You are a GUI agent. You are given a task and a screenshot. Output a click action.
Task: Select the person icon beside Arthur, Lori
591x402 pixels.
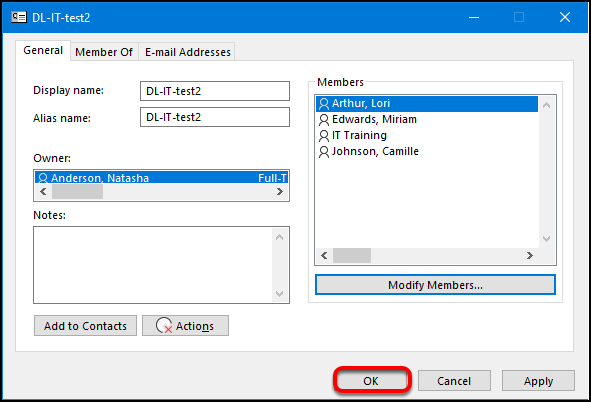324,104
